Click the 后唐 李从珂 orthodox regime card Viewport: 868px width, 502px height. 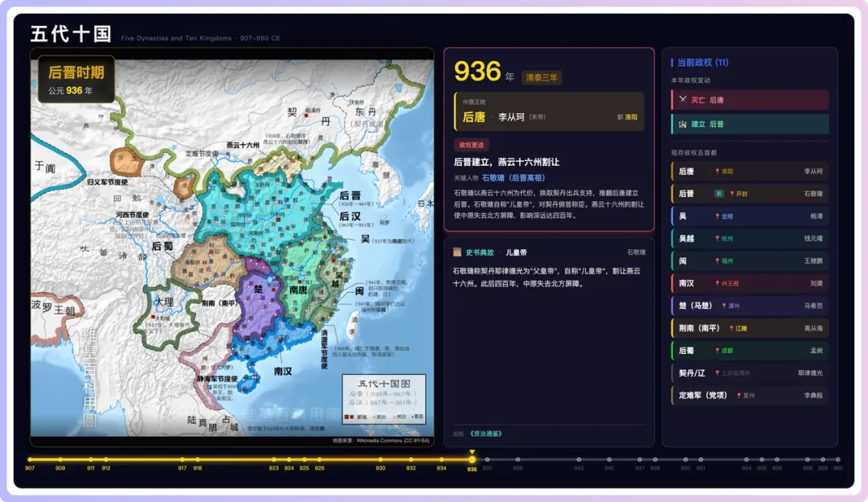click(549, 111)
